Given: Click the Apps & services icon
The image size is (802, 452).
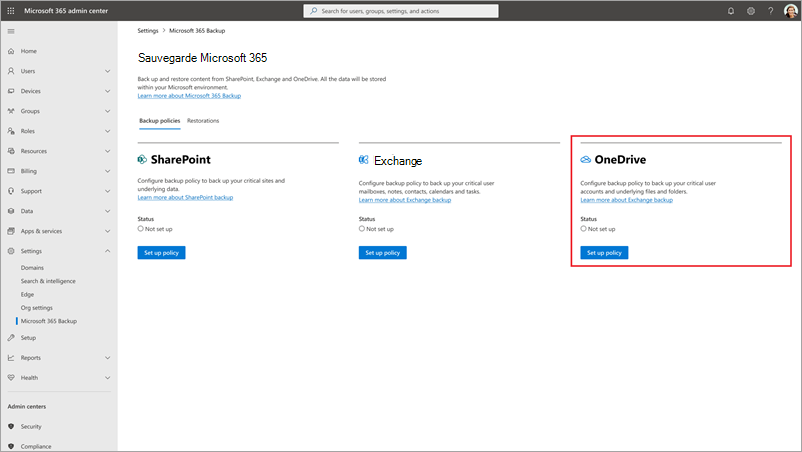Looking at the screenshot, I should [x=11, y=231].
